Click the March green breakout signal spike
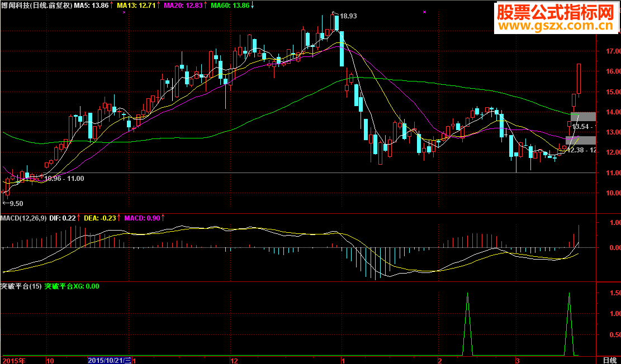 (x=569, y=324)
